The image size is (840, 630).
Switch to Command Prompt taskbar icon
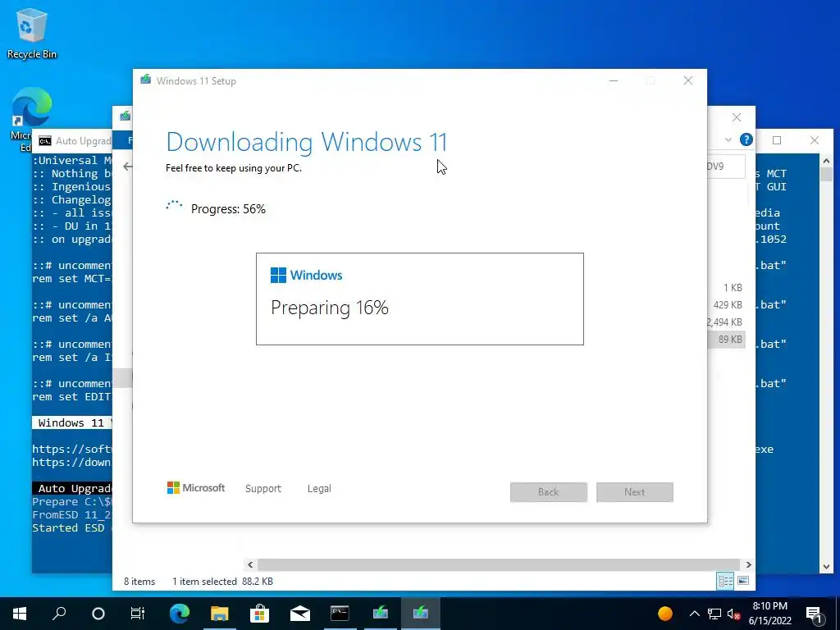click(x=340, y=614)
